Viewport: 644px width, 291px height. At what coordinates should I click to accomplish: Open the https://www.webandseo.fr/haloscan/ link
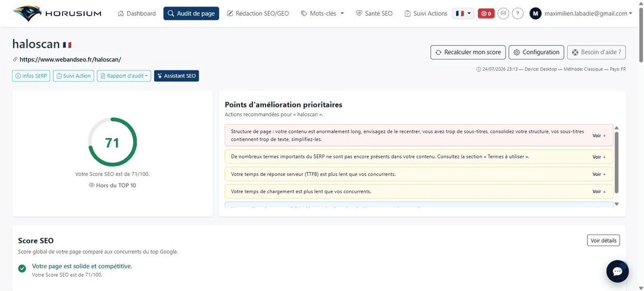click(70, 60)
